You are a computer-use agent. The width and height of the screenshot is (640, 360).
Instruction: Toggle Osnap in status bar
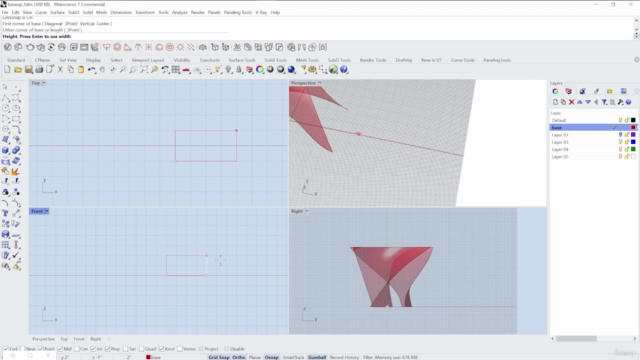pos(271,357)
